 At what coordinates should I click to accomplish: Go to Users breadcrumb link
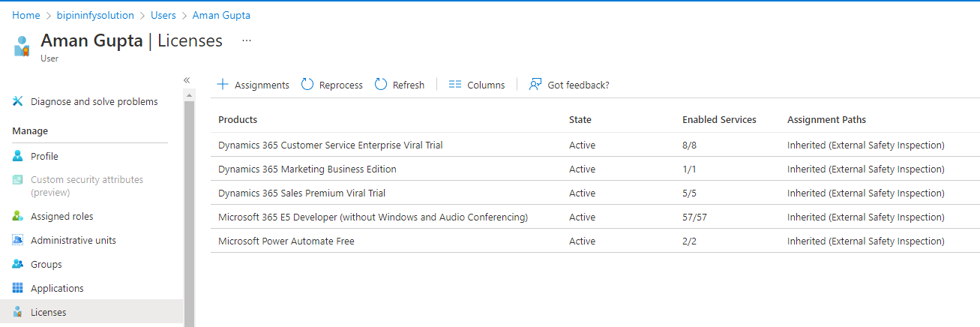pos(163,15)
